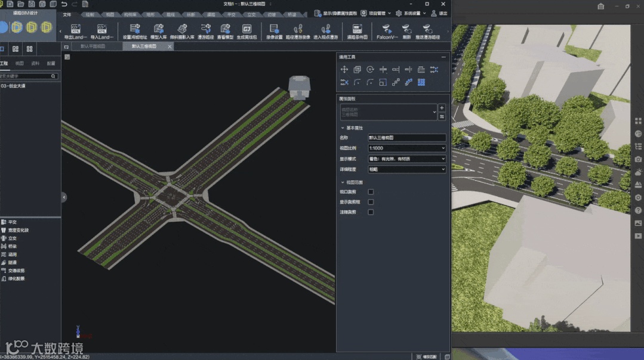Open the 显示模式 dropdown

tap(407, 159)
